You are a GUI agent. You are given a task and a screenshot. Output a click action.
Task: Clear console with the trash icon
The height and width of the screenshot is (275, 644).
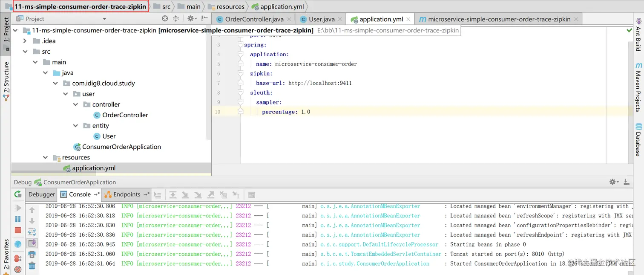(x=32, y=266)
